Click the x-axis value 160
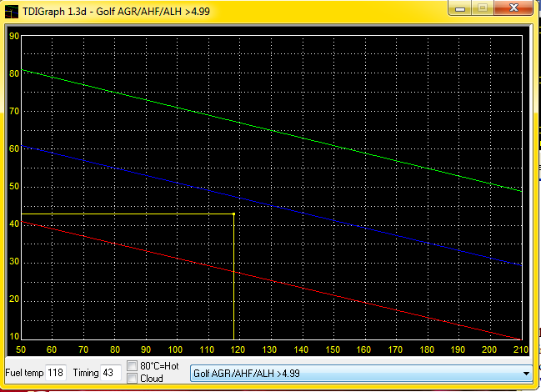The image size is (541, 392). 363,349
